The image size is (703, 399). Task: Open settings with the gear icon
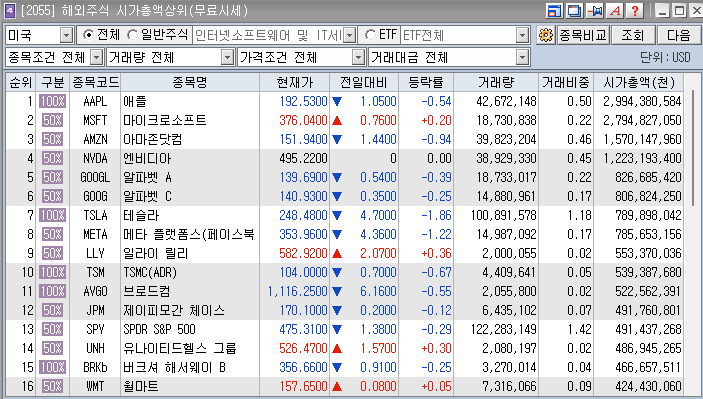[x=546, y=35]
